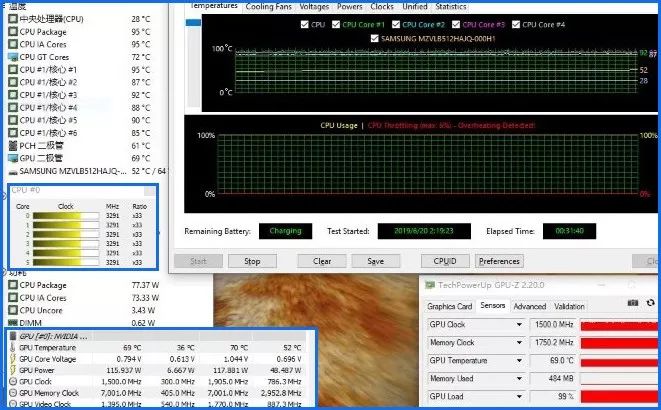Click the first CPU IA Cores temperature row icon

coord(13,44)
